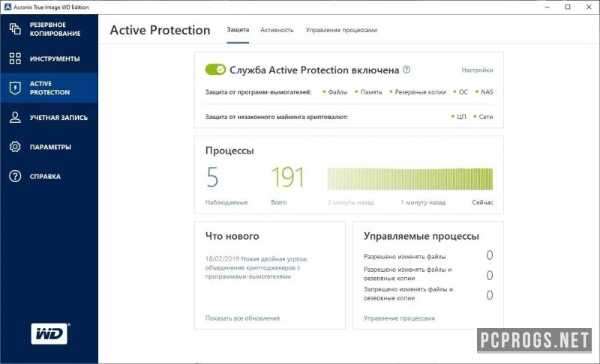Viewport: 600px width, 364px height.
Task: Select Справка sidebar label
Action: pos(45,176)
